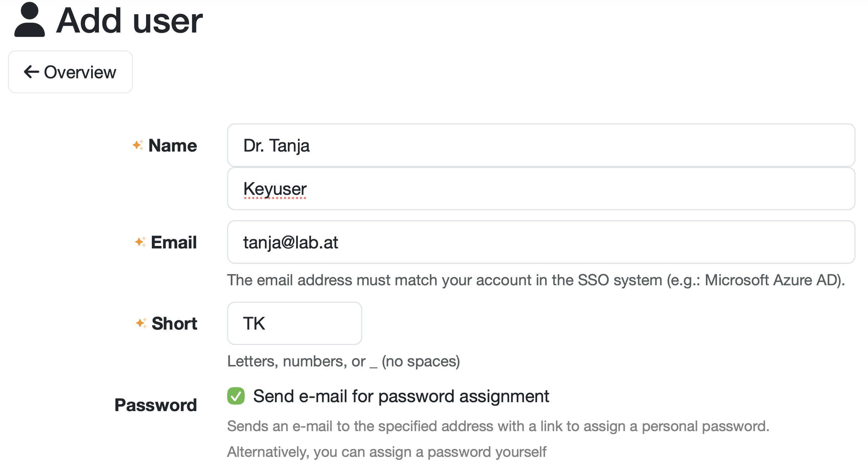The height and width of the screenshot is (469, 868).
Task: Click the Short field containing "TK"
Action: coord(294,323)
